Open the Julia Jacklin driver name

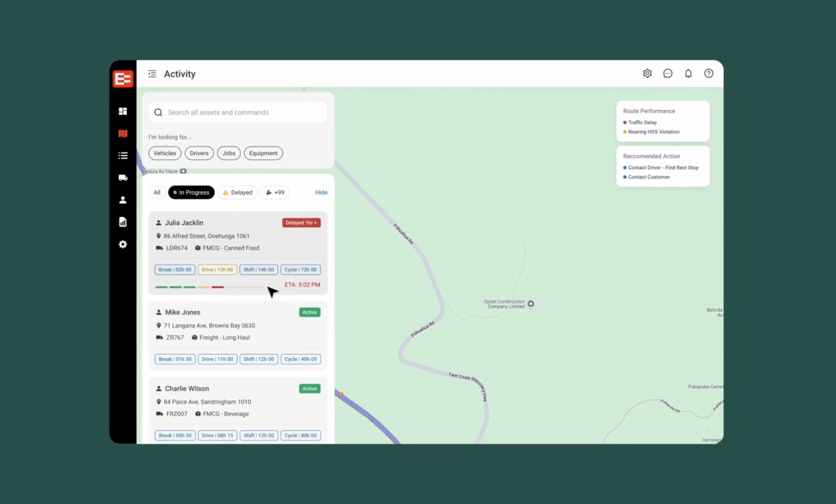tap(184, 223)
